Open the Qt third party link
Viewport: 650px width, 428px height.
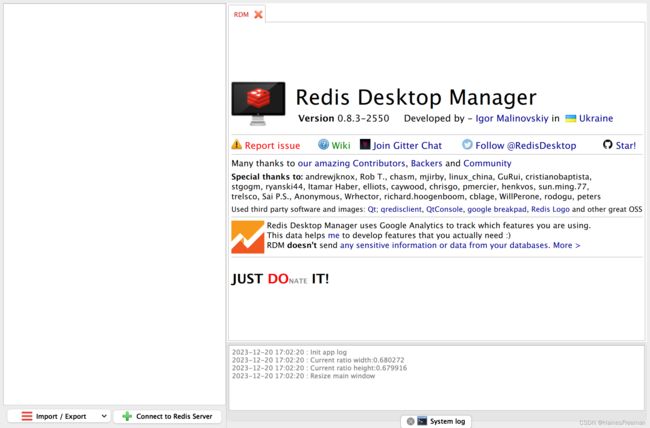(x=371, y=209)
